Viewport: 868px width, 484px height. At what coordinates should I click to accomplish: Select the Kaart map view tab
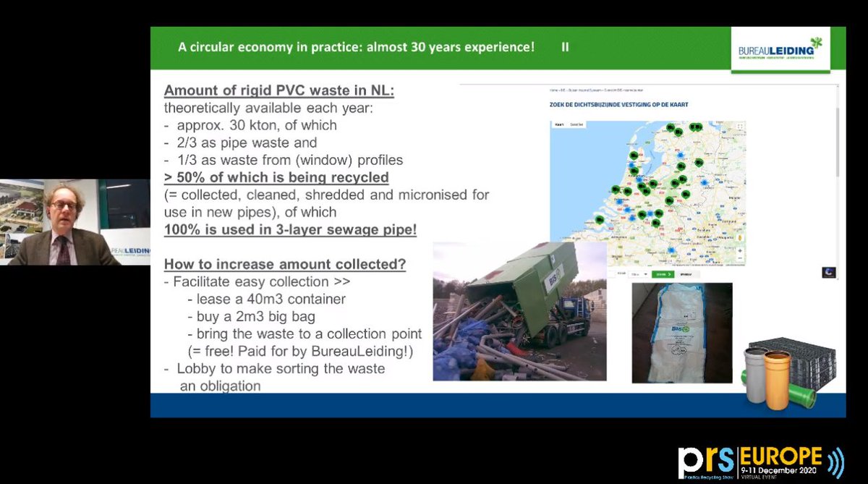[559, 124]
